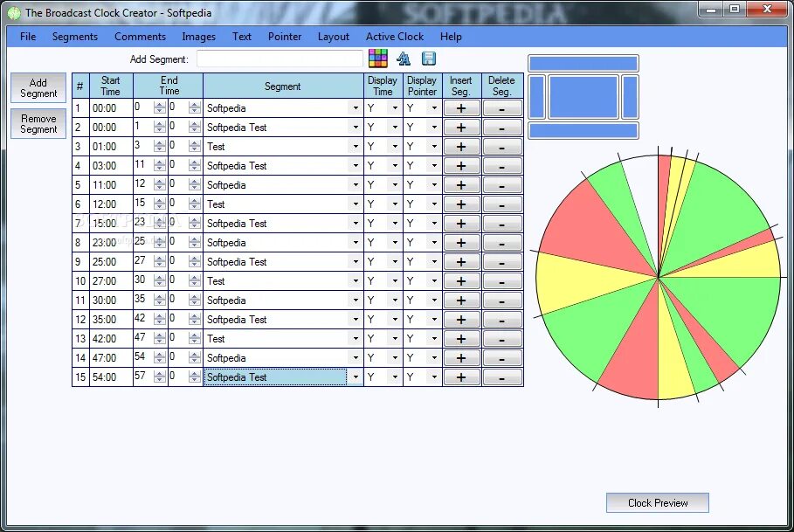Click the Clock Preview button
Viewport: 794px width, 532px height.
pyautogui.click(x=657, y=502)
